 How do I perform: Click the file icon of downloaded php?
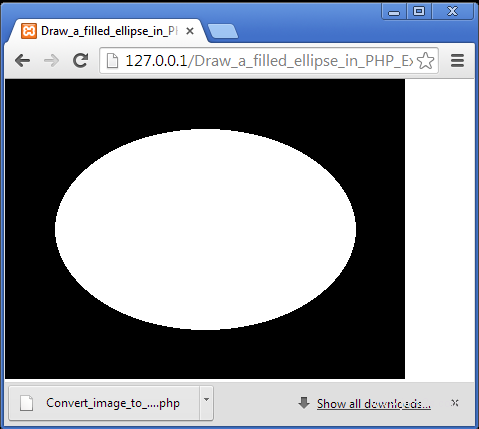coord(27,403)
